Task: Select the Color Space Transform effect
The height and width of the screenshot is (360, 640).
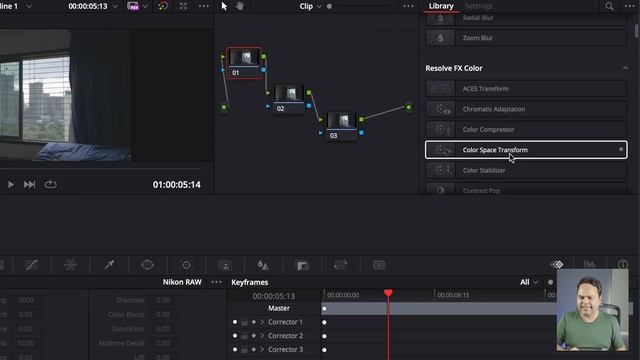Action: [x=526, y=150]
